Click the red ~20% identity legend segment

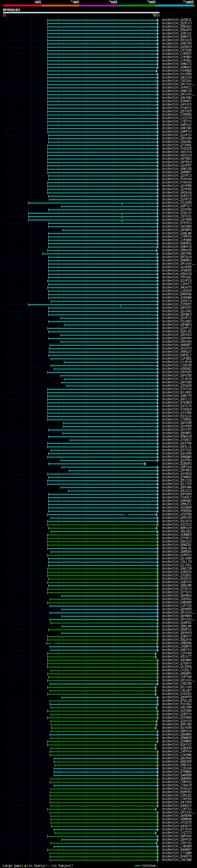point(22,6)
